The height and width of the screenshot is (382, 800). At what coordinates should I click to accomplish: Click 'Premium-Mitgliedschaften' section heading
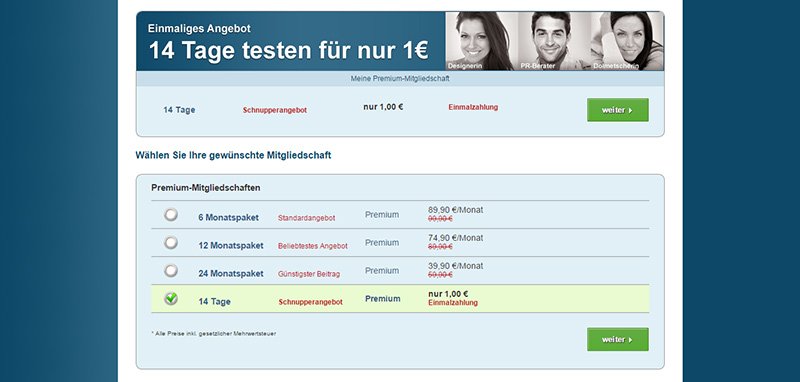click(206, 188)
